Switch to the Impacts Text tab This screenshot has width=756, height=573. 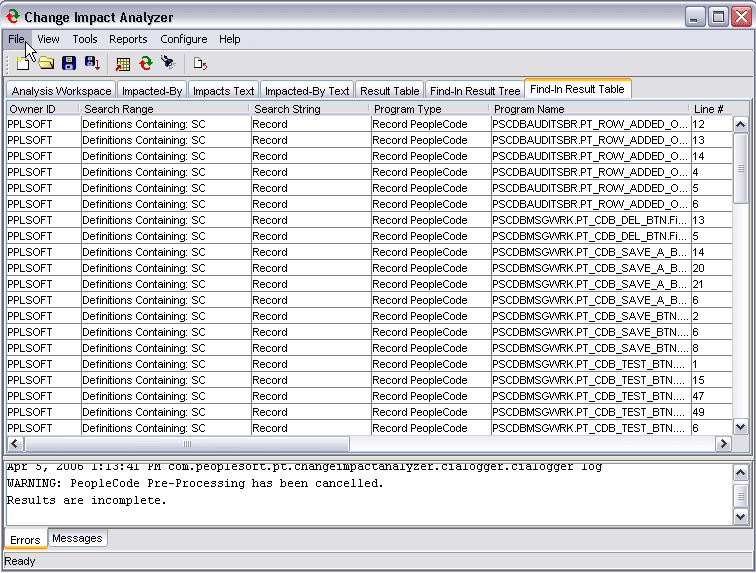223,91
